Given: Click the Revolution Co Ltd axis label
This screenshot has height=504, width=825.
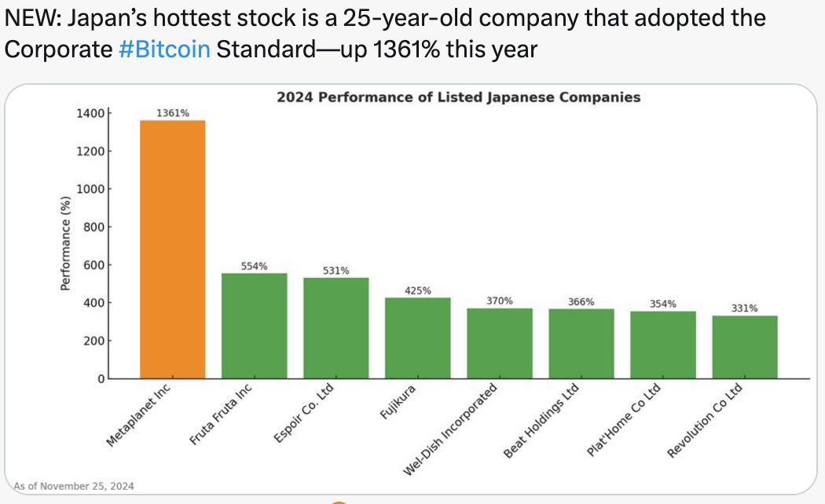Looking at the screenshot, I should coord(705,421).
